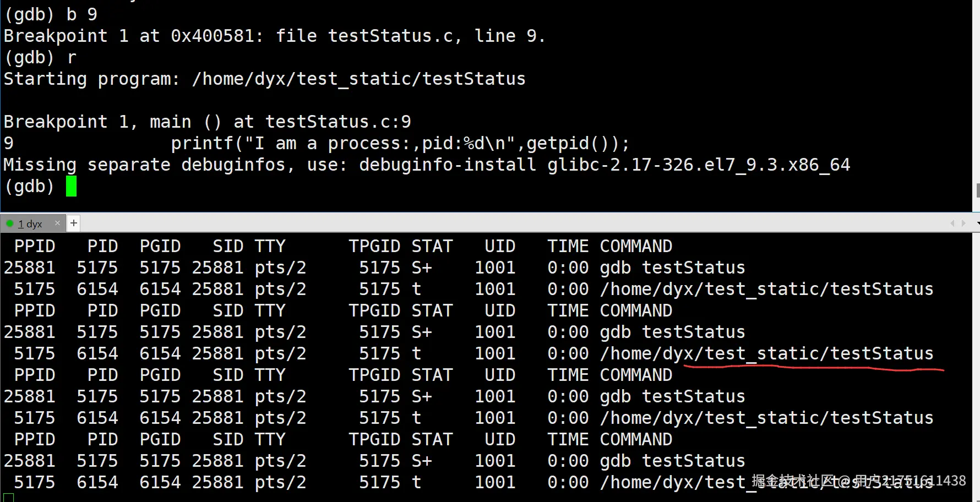Click the first STAT column header
The width and height of the screenshot is (980, 502).
(x=432, y=246)
